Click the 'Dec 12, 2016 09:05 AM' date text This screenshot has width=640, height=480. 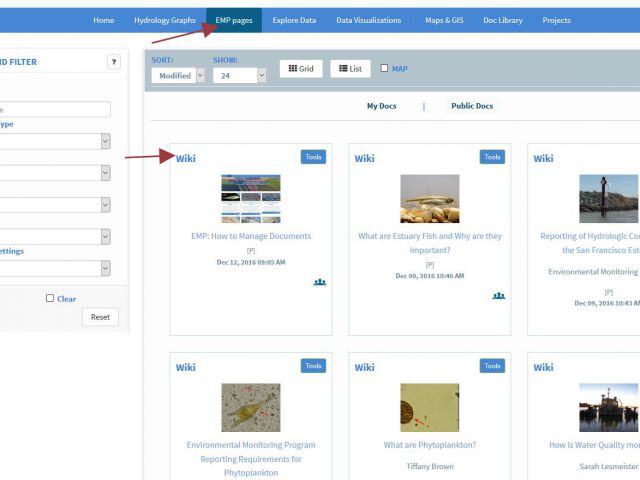tap(251, 262)
